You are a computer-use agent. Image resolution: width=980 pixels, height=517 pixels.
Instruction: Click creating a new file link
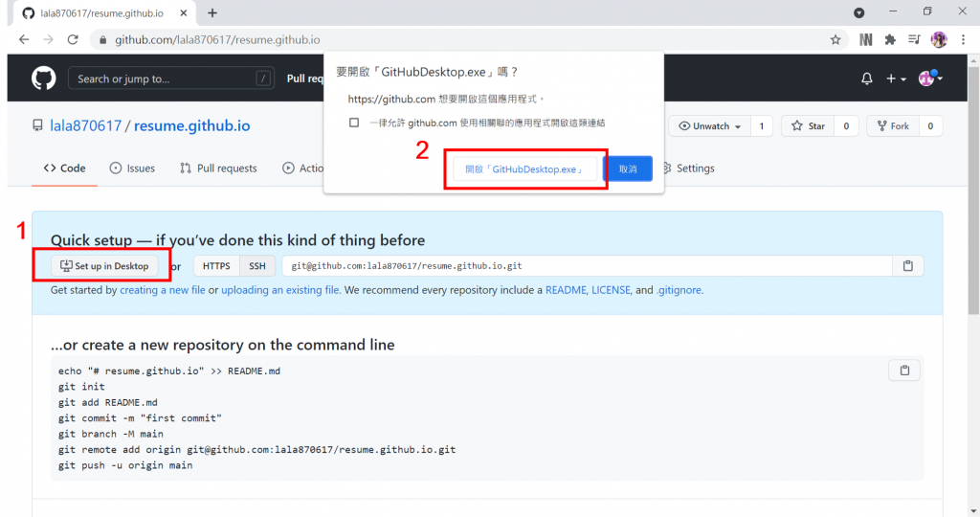click(163, 290)
